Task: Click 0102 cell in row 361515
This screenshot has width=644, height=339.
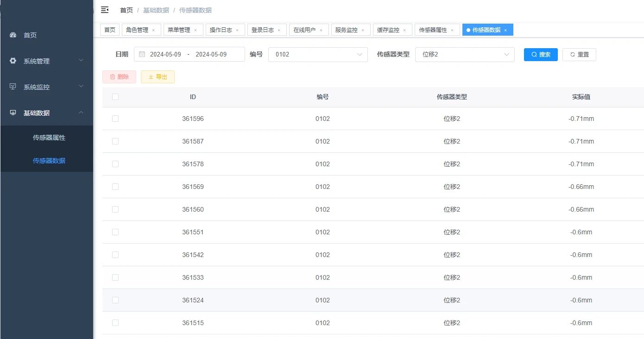Action: coord(322,323)
